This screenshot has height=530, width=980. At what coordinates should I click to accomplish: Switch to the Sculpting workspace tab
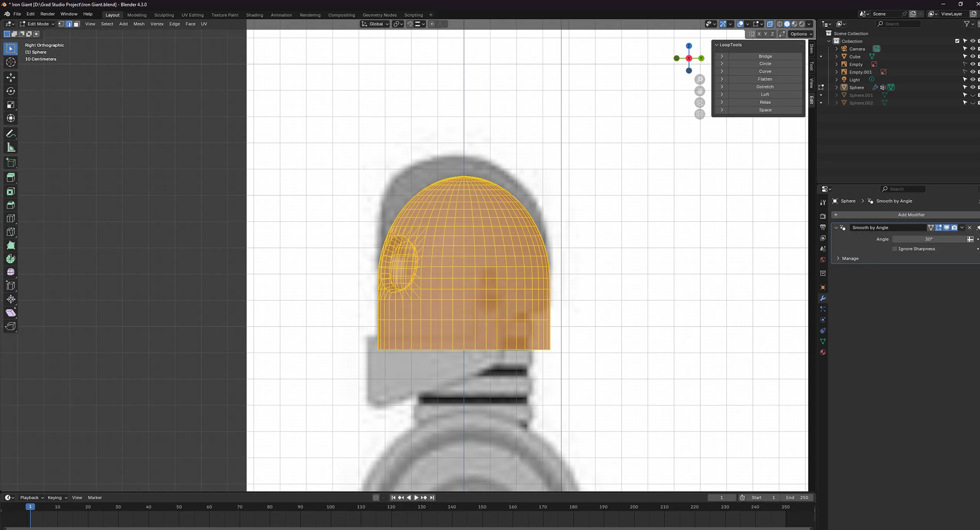pyautogui.click(x=164, y=15)
